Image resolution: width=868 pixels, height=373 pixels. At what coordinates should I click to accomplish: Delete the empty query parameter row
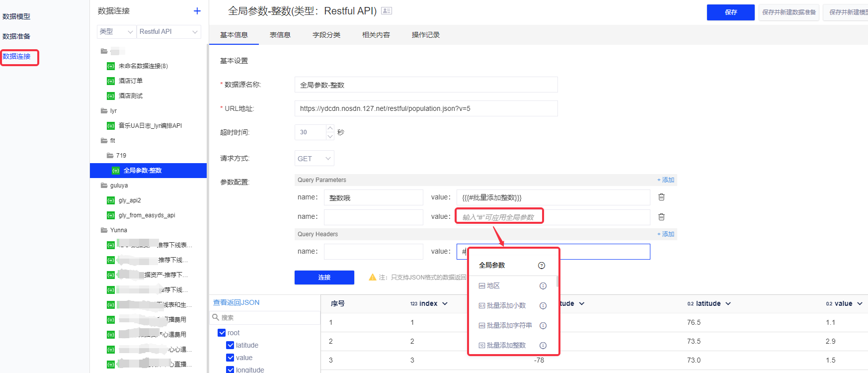coord(661,217)
